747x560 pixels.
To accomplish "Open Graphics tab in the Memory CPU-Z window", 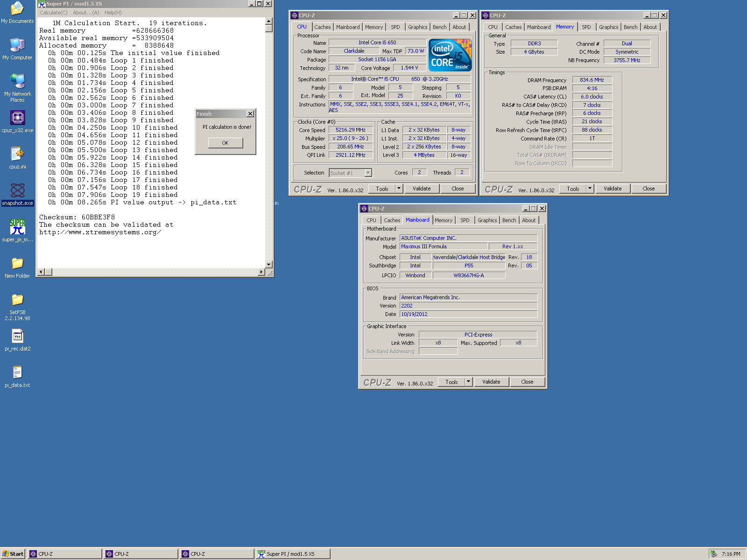I will (608, 27).
